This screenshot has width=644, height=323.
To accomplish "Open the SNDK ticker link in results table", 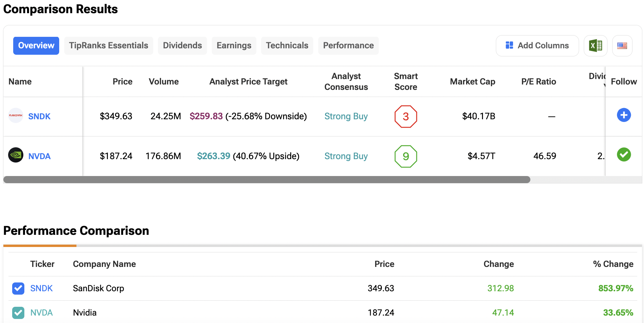I will 39,117.
